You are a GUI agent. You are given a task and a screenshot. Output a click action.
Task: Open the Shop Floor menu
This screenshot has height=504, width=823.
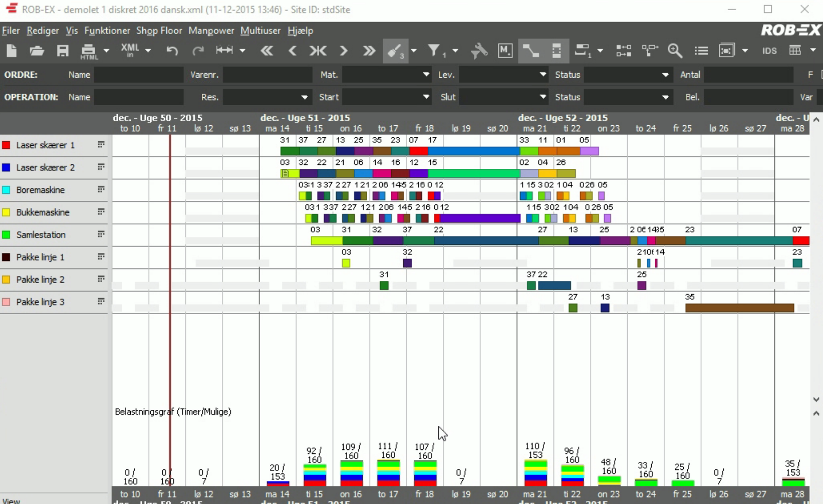point(159,31)
